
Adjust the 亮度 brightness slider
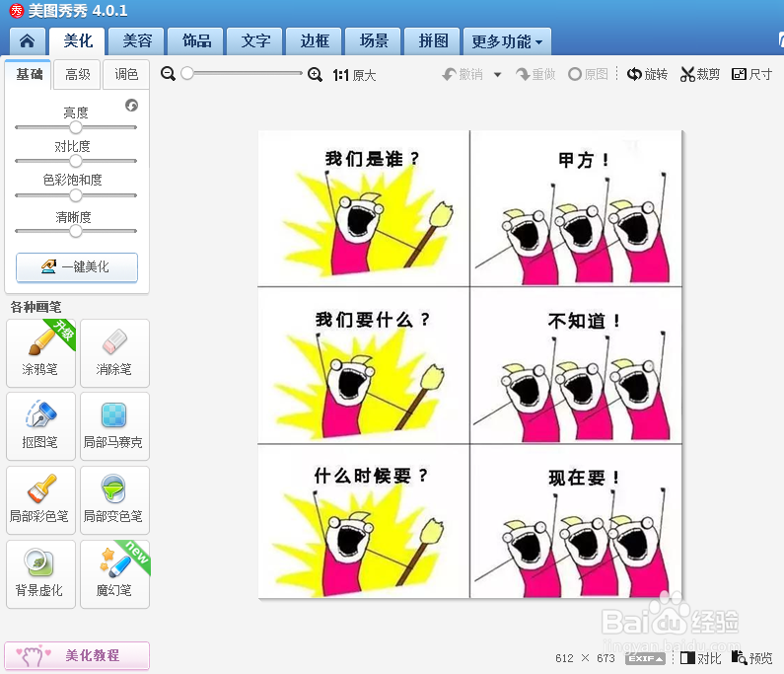pyautogui.click(x=76, y=127)
